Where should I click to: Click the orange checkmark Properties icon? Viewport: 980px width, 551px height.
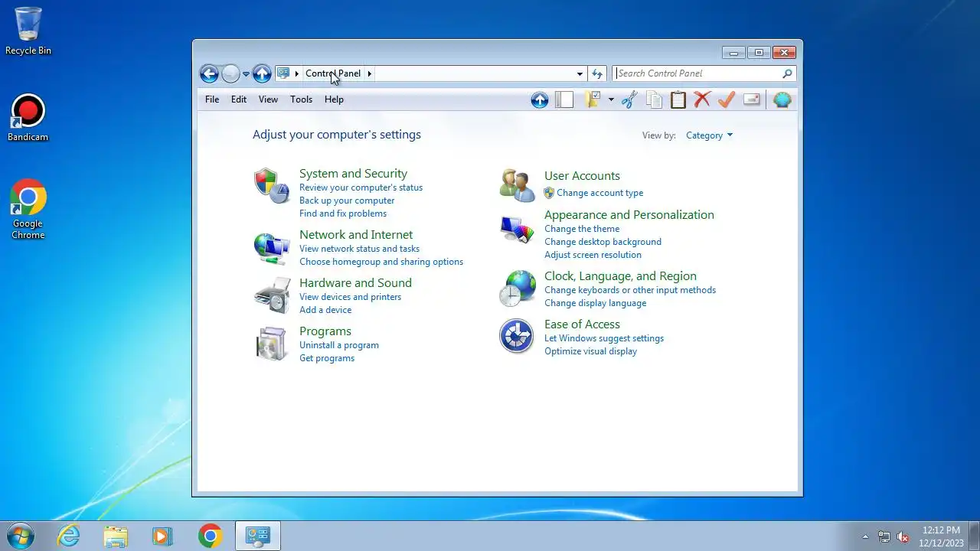pos(727,99)
